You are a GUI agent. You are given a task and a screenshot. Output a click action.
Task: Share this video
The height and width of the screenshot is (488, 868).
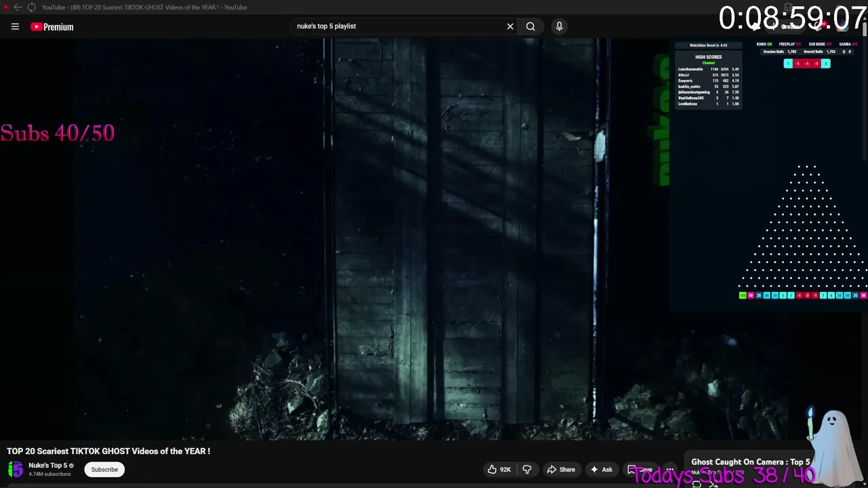pos(561,469)
